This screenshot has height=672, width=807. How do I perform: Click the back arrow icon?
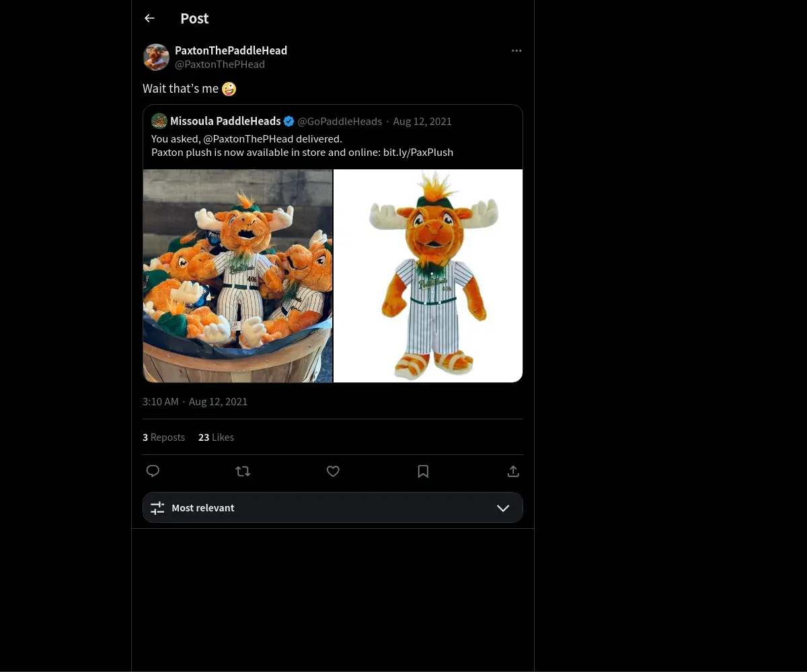149,18
